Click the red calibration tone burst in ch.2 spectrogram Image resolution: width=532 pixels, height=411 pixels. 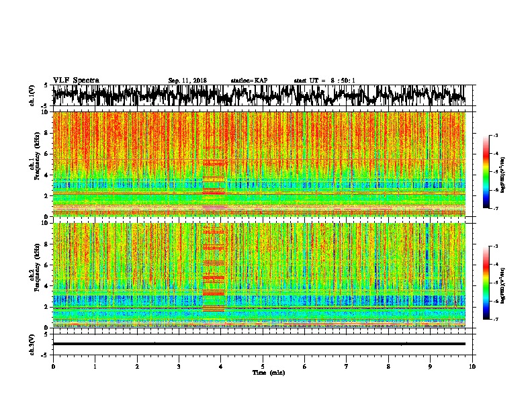click(x=214, y=269)
